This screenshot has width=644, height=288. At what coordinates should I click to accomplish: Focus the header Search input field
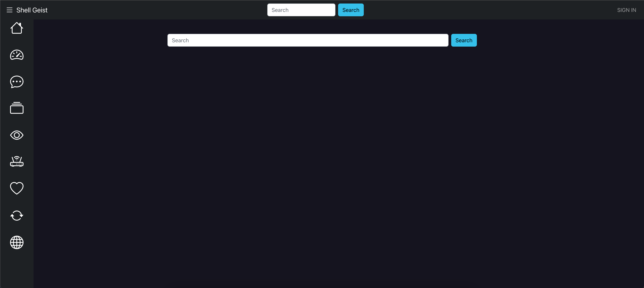pos(301,10)
